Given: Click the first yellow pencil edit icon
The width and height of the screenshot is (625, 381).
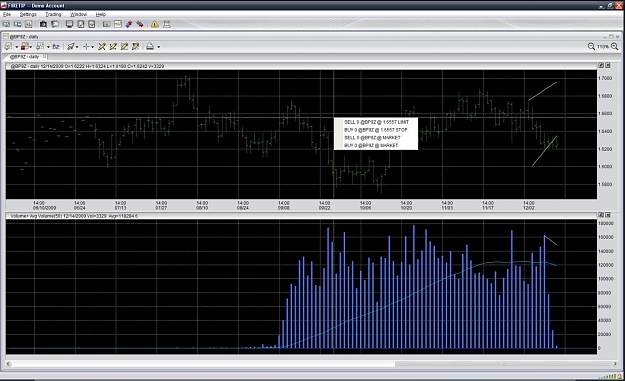Looking at the screenshot, I should pos(102,47).
